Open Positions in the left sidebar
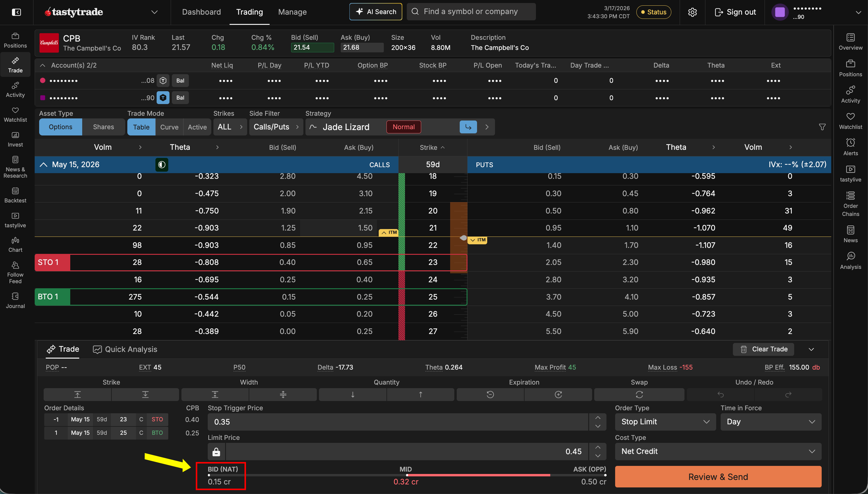Viewport: 868px width, 494px height. coord(15,40)
